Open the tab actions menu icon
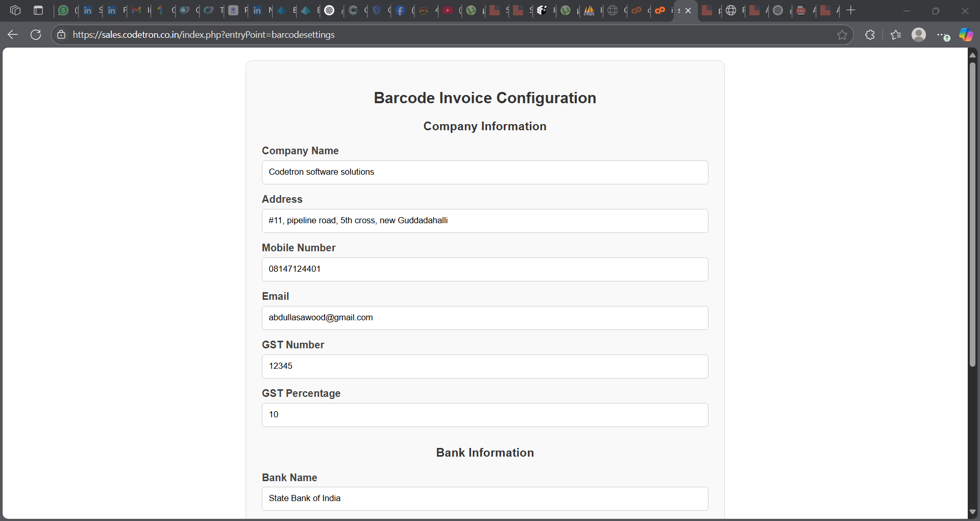The width and height of the screenshot is (980, 521). point(38,10)
